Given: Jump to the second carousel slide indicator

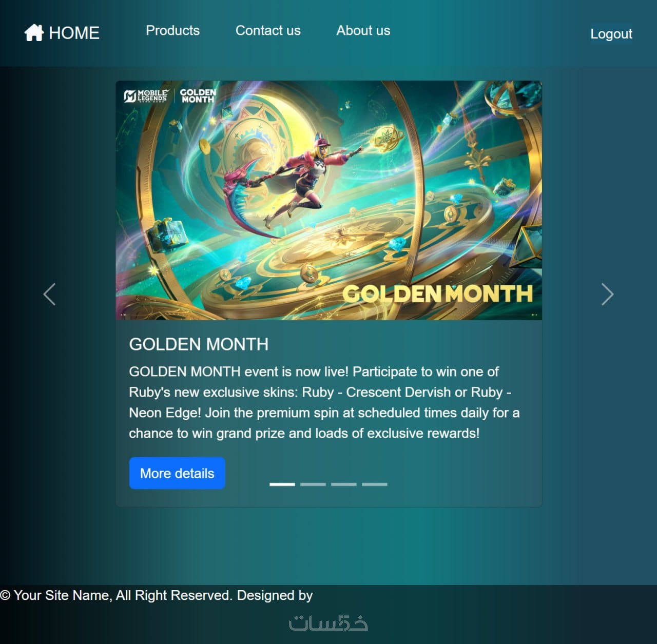Looking at the screenshot, I should (x=313, y=484).
